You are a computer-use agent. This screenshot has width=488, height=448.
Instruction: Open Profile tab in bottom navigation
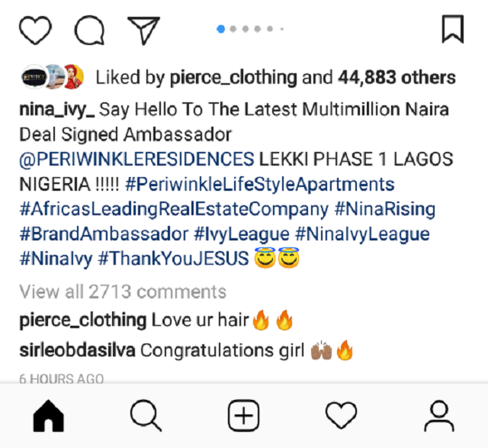point(439,416)
